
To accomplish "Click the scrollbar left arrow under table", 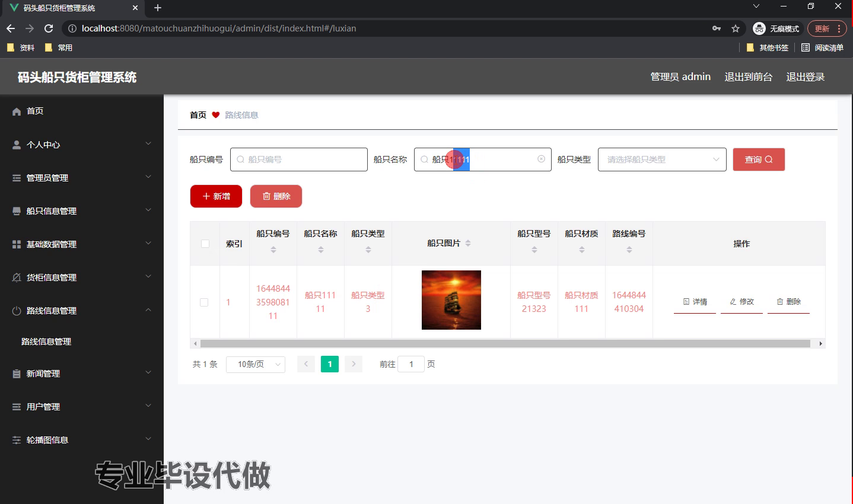I will pyautogui.click(x=195, y=343).
